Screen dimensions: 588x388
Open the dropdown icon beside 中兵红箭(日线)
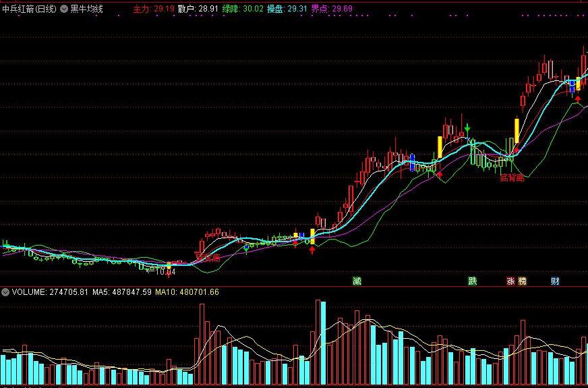click(64, 9)
